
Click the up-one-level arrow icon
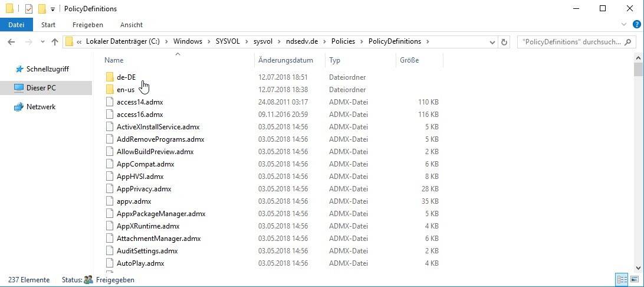(x=55, y=42)
